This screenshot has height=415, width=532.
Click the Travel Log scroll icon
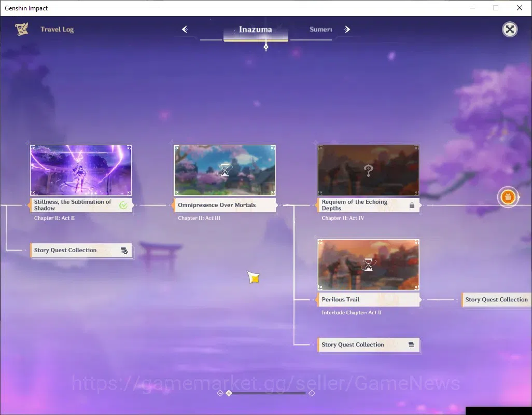(x=21, y=29)
